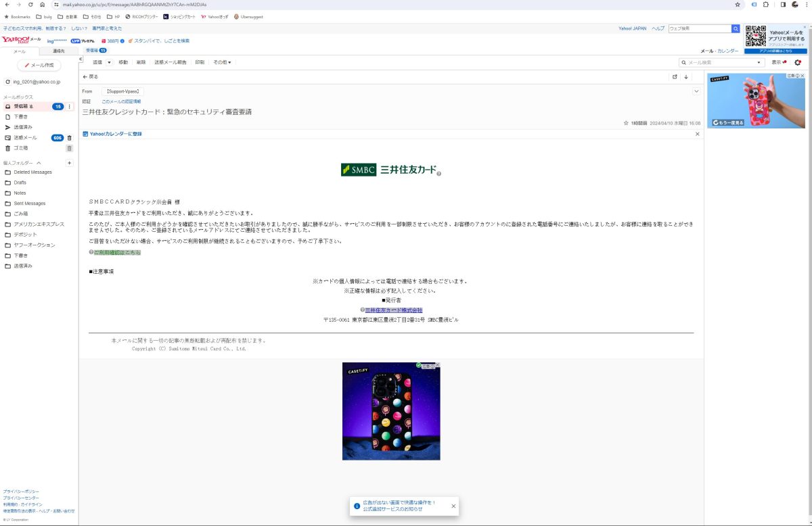Switch to the 連絡先 (Contacts) tab
The height and width of the screenshot is (526, 812).
point(59,51)
